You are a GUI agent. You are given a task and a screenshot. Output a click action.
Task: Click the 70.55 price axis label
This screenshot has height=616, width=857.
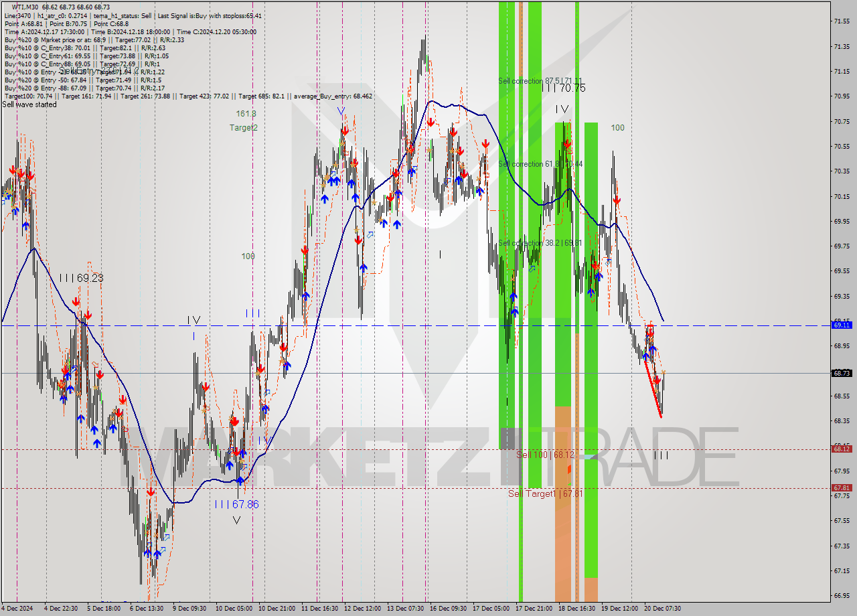842,146
